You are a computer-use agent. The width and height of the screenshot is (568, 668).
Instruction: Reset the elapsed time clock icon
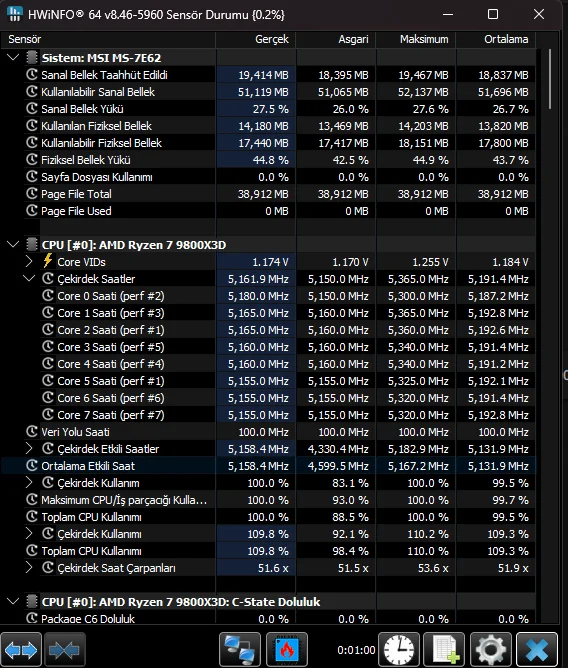[399, 650]
